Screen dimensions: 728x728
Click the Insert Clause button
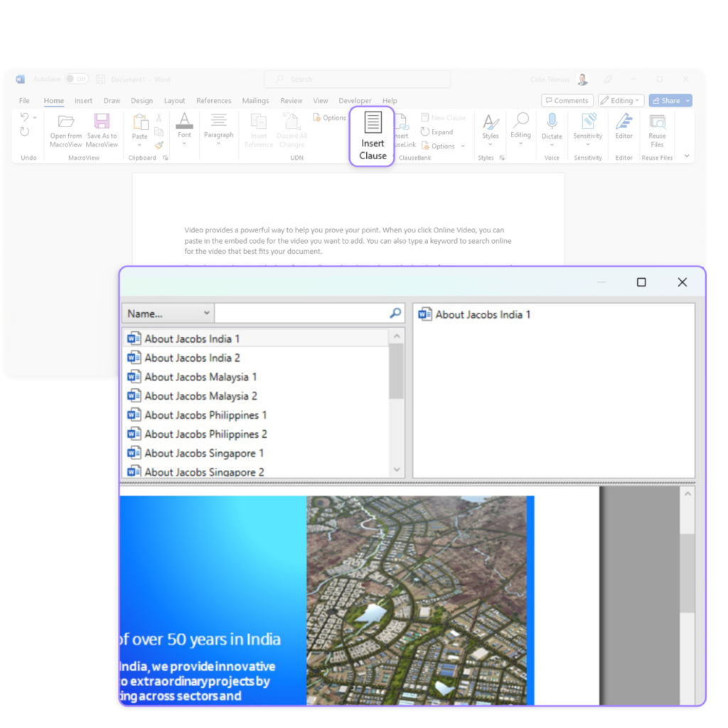(372, 136)
